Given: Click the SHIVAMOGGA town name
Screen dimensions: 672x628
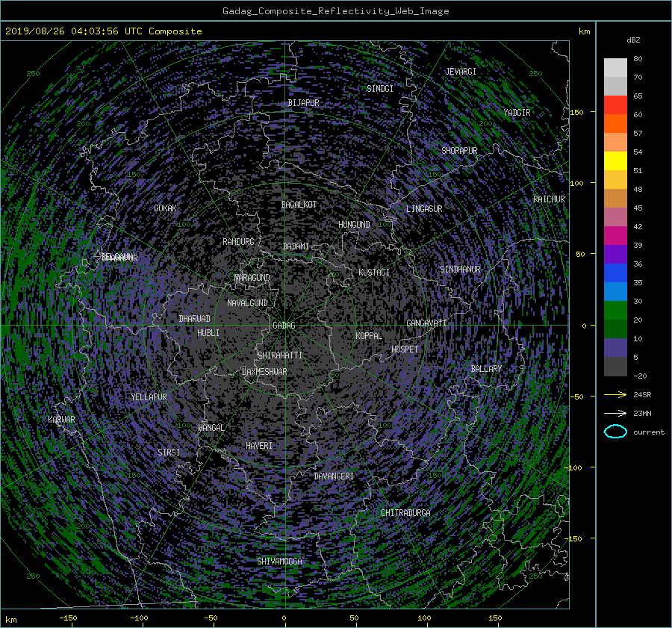Looking at the screenshot, I should point(279,561).
